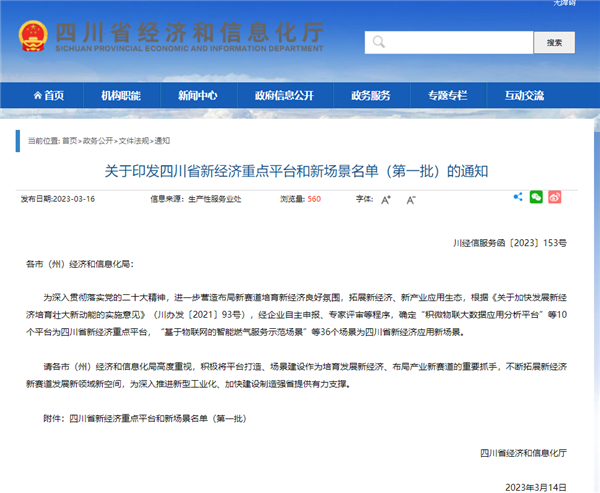Select 专题专栏 in navigation bar
The image size is (600, 493).
point(447,95)
